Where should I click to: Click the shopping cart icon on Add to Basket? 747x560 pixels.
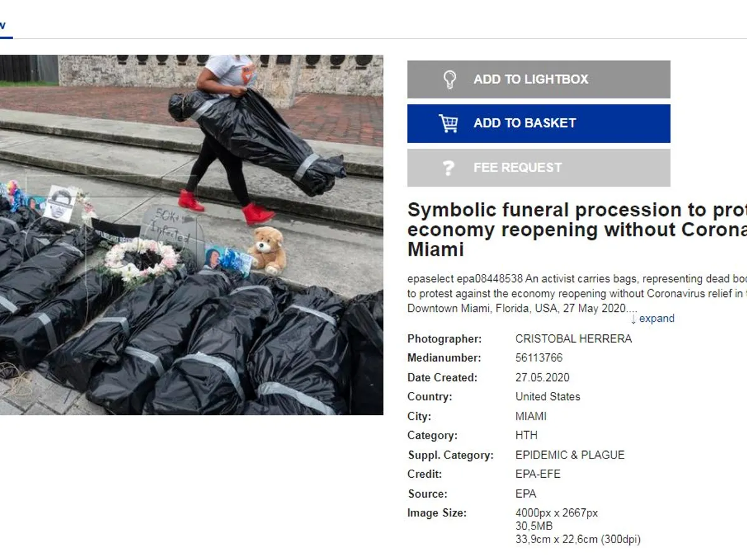coord(448,123)
